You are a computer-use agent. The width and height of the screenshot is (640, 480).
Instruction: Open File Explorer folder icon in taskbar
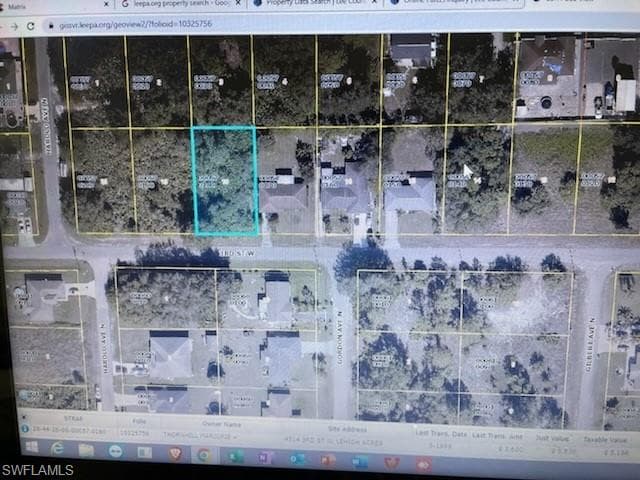(x=86, y=450)
